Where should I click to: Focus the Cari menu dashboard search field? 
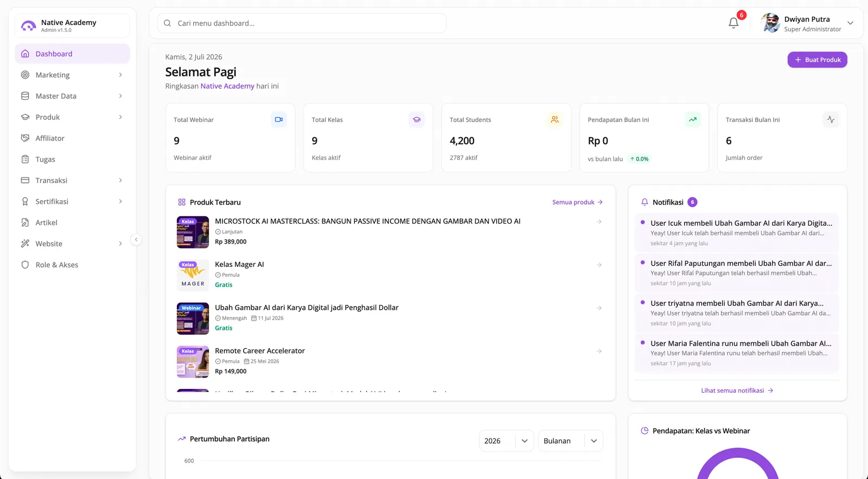pos(302,23)
